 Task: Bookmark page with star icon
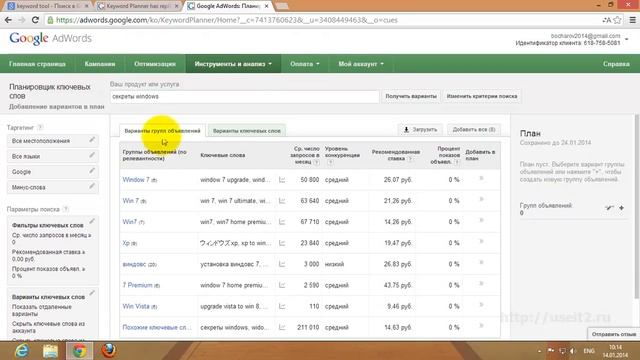618,20
